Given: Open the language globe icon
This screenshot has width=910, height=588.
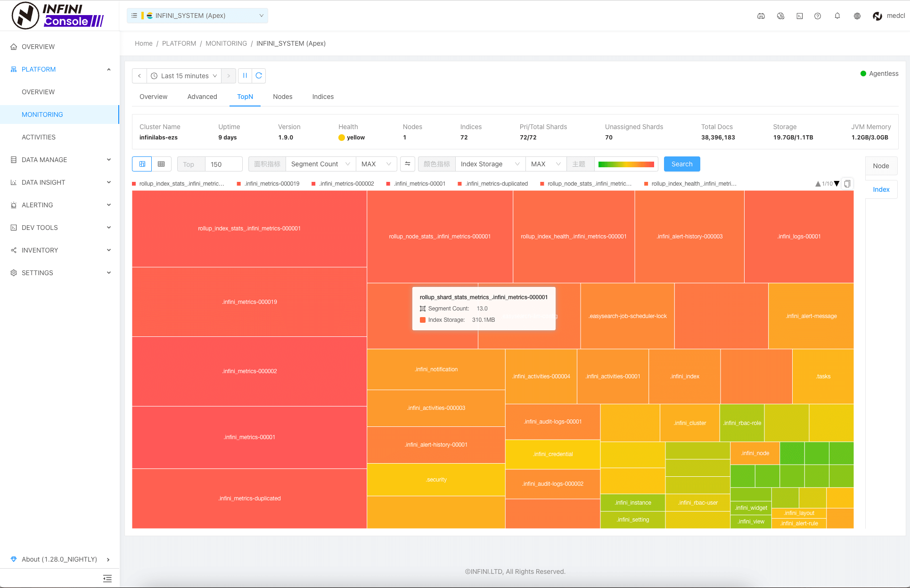Looking at the screenshot, I should pyautogui.click(x=857, y=16).
